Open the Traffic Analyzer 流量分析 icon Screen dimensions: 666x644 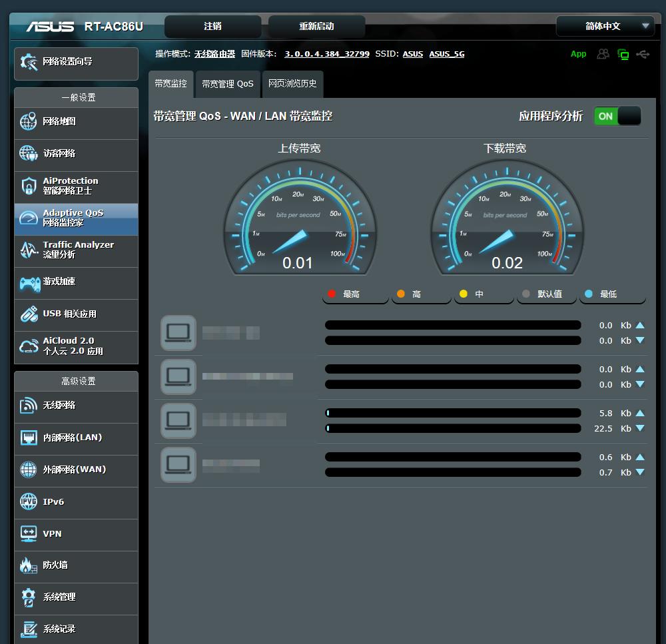tap(28, 250)
